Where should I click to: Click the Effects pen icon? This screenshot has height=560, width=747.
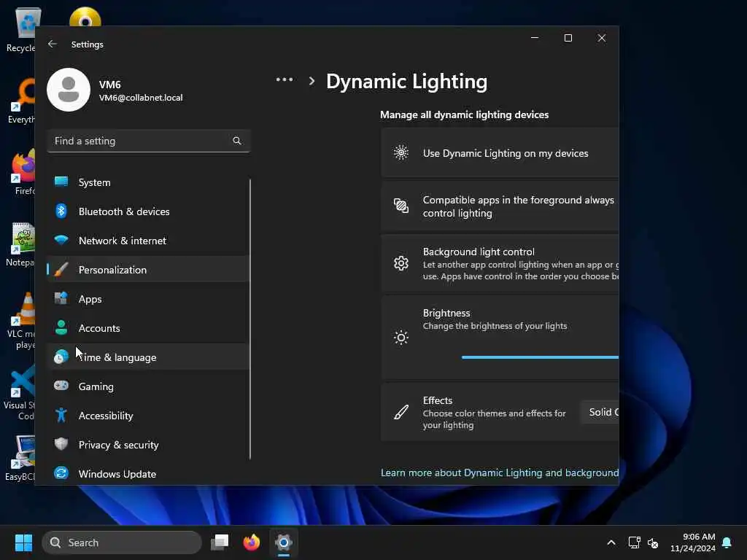coord(401,412)
